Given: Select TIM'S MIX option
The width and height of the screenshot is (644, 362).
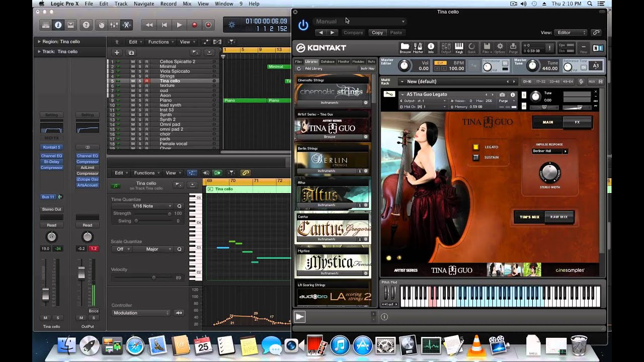Looking at the screenshot, I should point(529,217).
